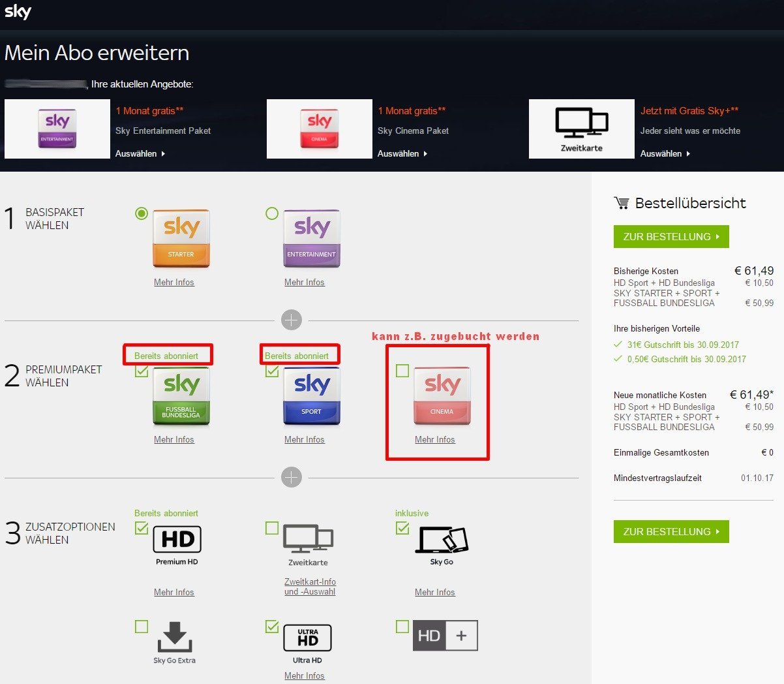Check the Sky Cinema checkbox
Screen dimensions: 784x684
click(402, 371)
